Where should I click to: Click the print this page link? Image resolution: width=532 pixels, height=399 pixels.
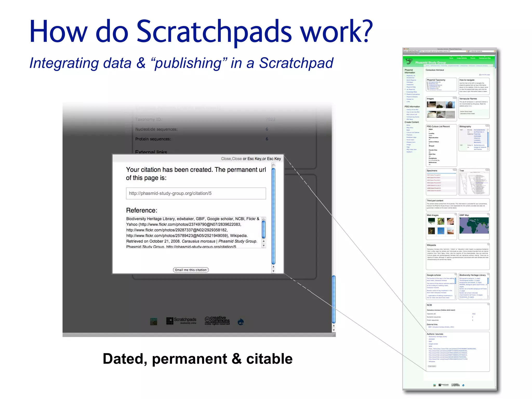(x=485, y=75)
